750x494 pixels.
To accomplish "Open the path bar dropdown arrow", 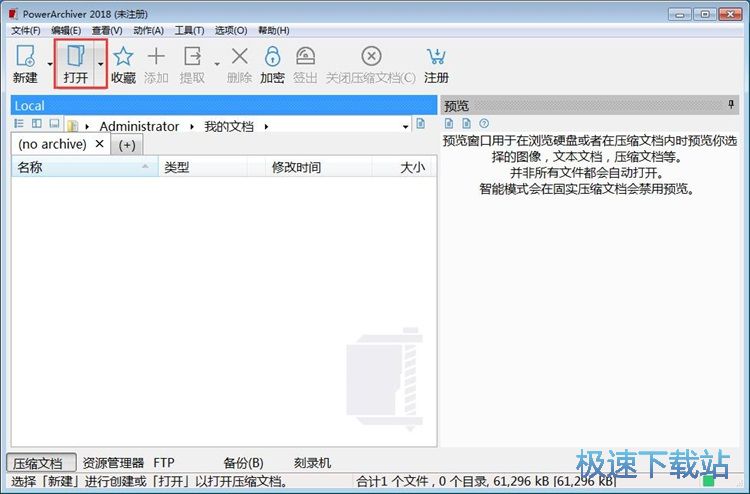I will 406,127.
